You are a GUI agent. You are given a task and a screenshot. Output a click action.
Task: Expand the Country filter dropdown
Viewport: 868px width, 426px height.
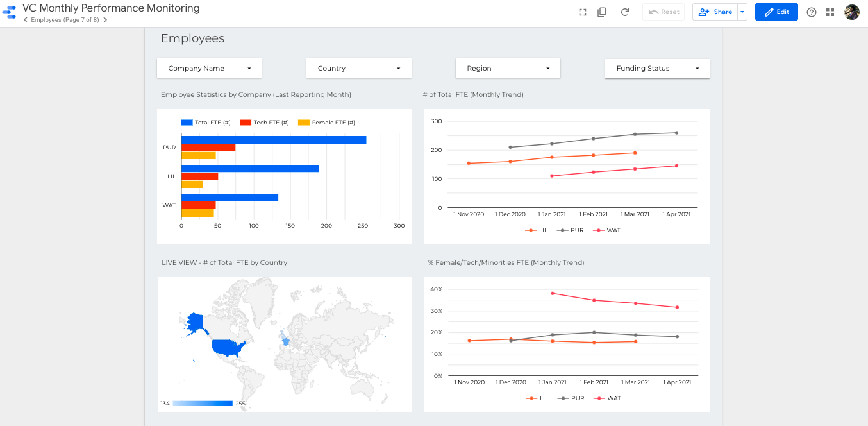[358, 69]
